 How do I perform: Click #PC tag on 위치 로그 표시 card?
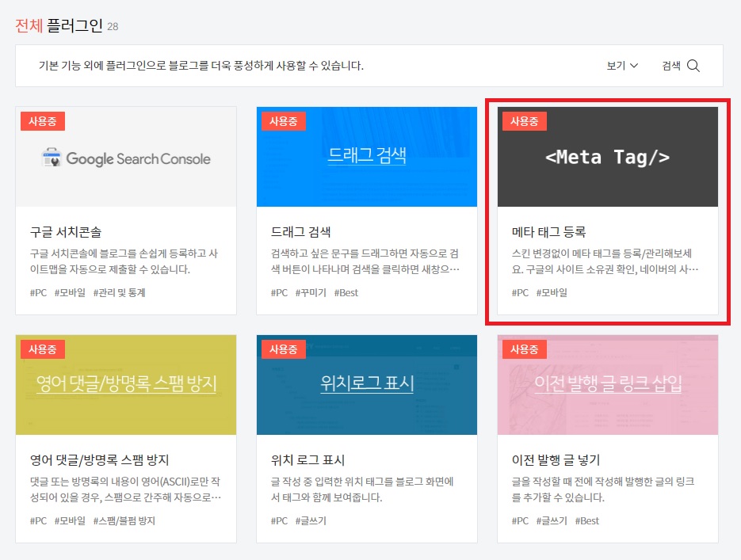279,521
